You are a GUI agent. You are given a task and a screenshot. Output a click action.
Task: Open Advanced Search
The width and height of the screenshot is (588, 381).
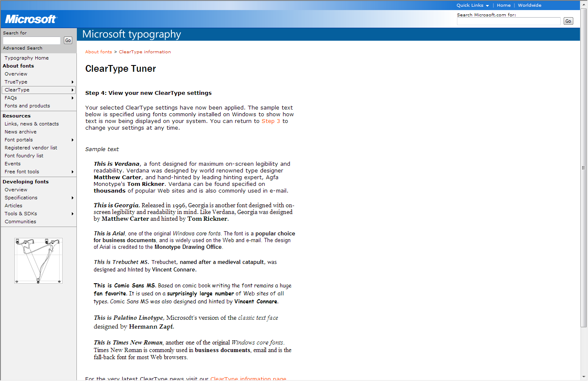23,48
